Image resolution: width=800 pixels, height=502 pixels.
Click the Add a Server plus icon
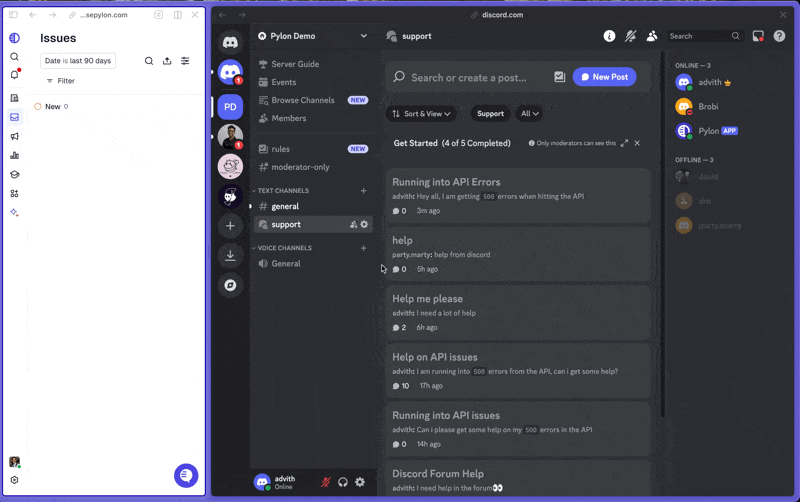coord(230,225)
